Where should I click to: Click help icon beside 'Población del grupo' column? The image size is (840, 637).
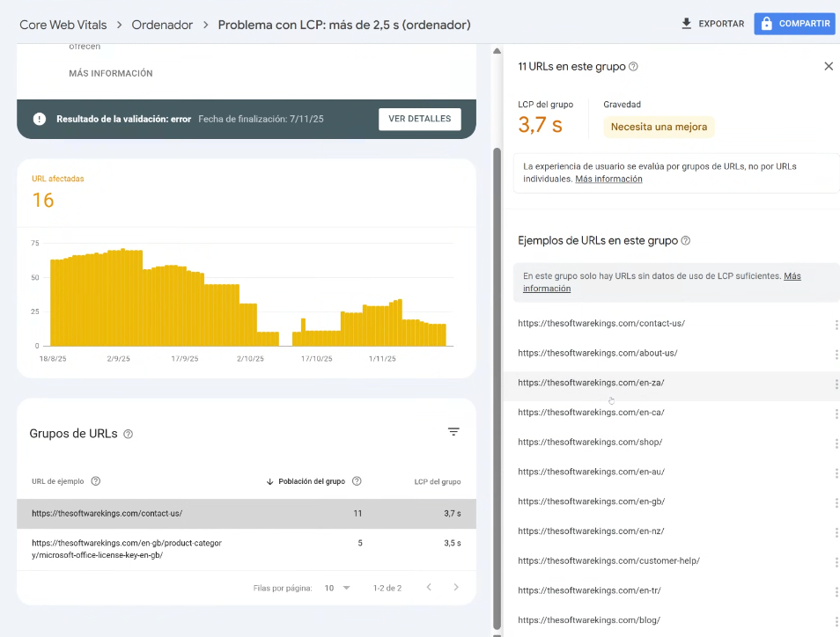pos(357,481)
